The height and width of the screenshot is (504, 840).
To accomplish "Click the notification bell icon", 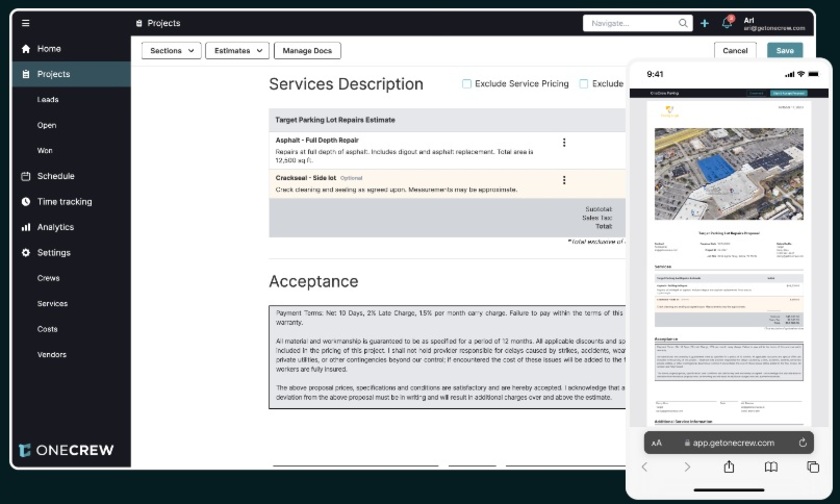I will pyautogui.click(x=726, y=23).
